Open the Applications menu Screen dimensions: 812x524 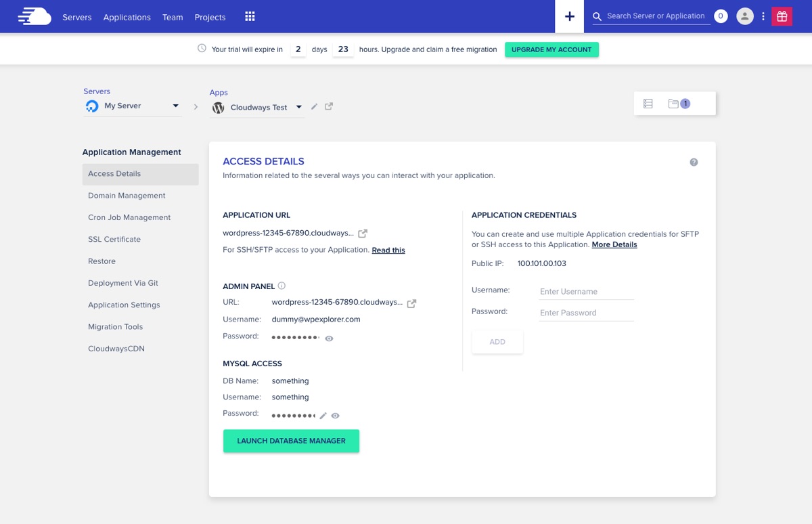point(127,17)
